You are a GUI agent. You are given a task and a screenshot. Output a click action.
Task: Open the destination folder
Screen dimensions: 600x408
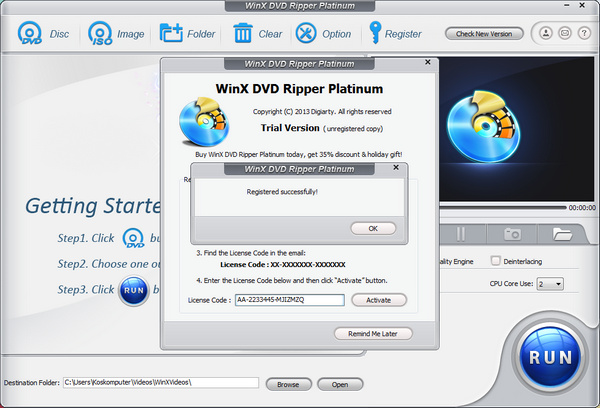coord(340,384)
